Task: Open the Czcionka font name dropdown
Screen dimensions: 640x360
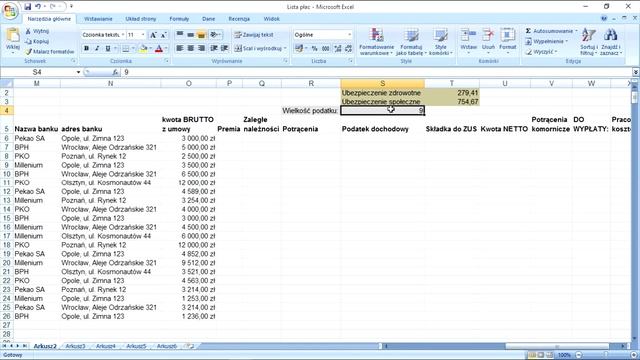Action: tap(123, 35)
